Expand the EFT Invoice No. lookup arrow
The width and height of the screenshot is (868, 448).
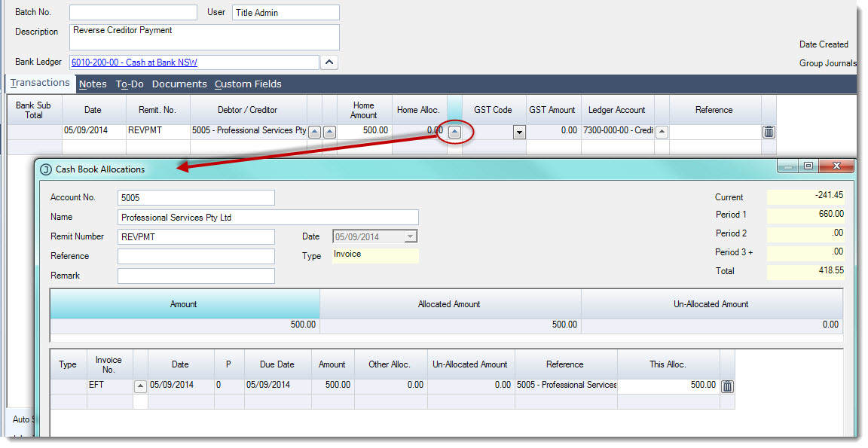coord(140,386)
